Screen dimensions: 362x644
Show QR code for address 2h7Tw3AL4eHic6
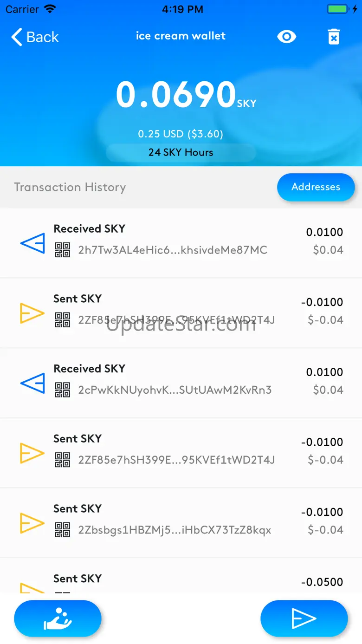pos(63,250)
